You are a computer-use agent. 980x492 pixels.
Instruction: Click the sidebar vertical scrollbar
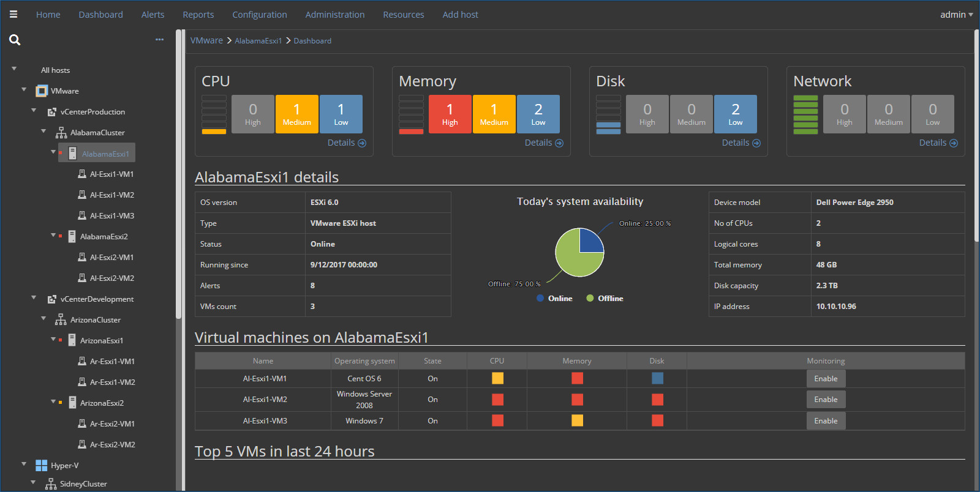coord(179,174)
